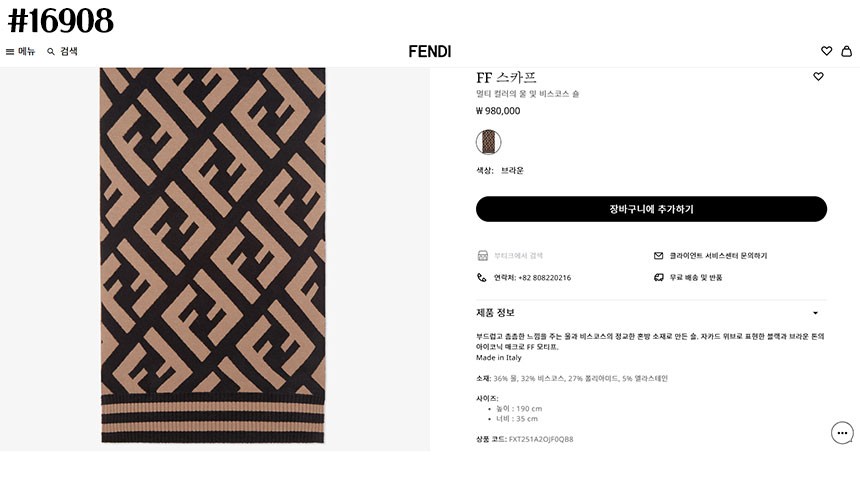Click the free shipping and returns icon

(x=659, y=278)
